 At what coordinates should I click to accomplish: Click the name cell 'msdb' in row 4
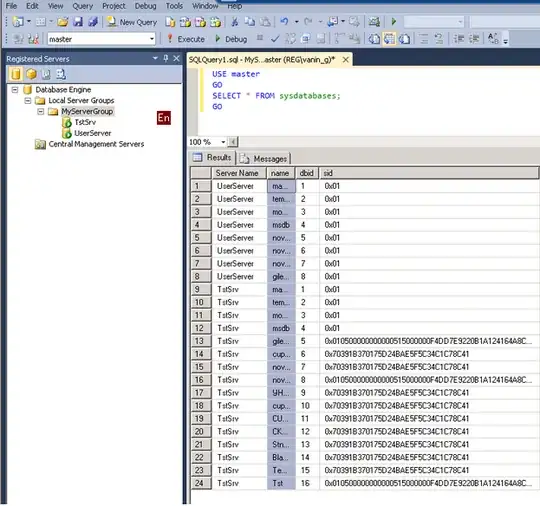pos(281,225)
